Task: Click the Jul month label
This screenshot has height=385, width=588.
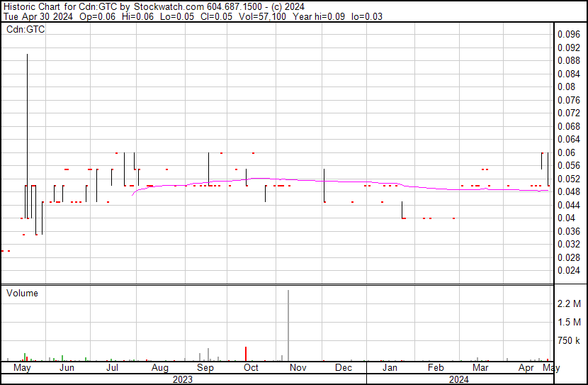Action: coord(112,368)
